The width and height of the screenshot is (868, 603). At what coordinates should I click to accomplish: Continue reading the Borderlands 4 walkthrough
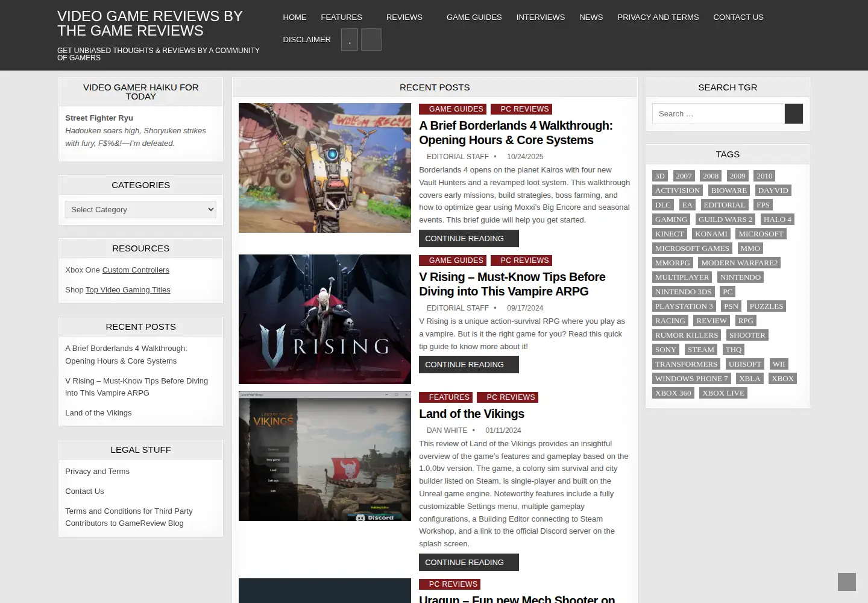pyautogui.click(x=469, y=238)
